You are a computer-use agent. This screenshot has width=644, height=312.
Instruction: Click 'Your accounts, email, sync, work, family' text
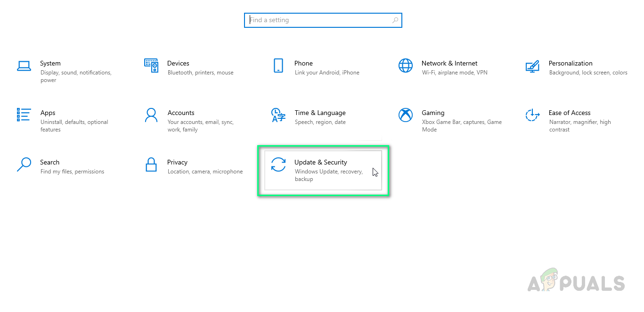(x=201, y=126)
